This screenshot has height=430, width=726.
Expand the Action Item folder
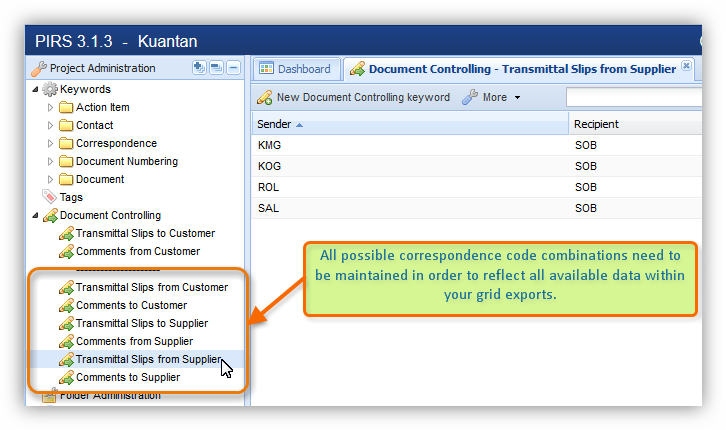50,107
